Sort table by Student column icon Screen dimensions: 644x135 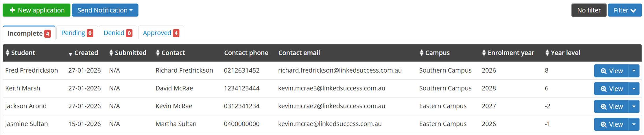pyautogui.click(x=8, y=53)
